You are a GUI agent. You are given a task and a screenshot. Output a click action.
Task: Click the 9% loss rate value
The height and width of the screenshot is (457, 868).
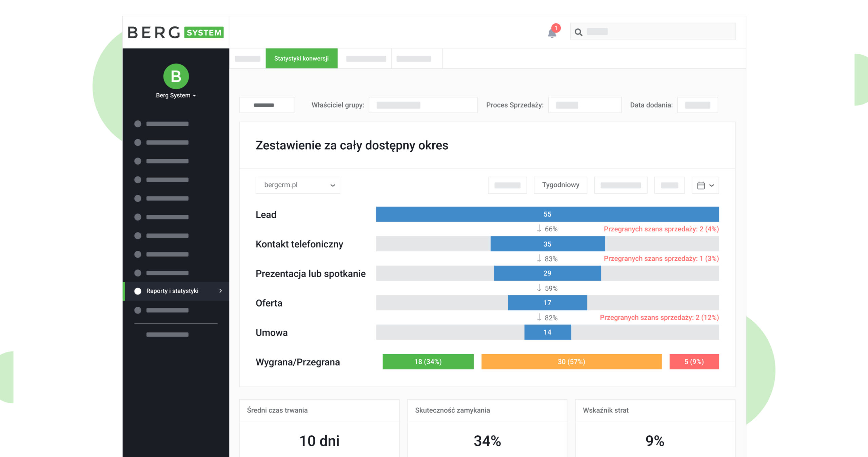click(655, 441)
